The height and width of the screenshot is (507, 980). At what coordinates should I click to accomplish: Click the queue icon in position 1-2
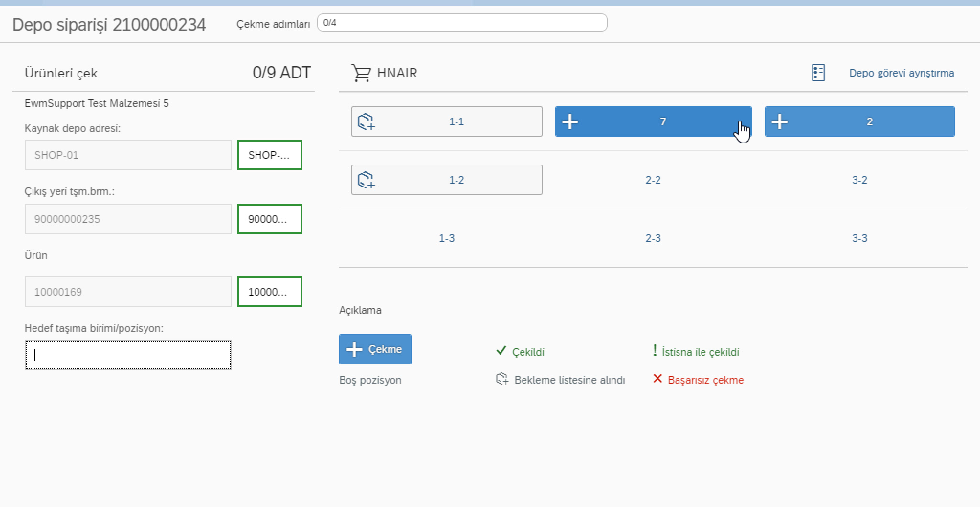(x=367, y=180)
